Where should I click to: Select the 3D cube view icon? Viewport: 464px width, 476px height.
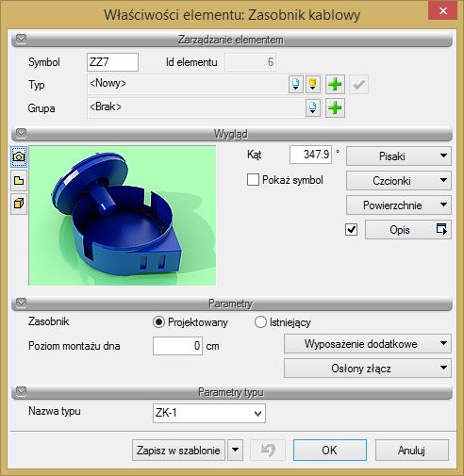click(19, 204)
